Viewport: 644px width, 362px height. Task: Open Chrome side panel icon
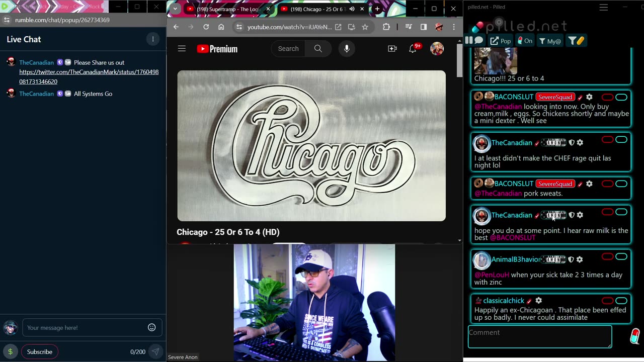pyautogui.click(x=424, y=27)
